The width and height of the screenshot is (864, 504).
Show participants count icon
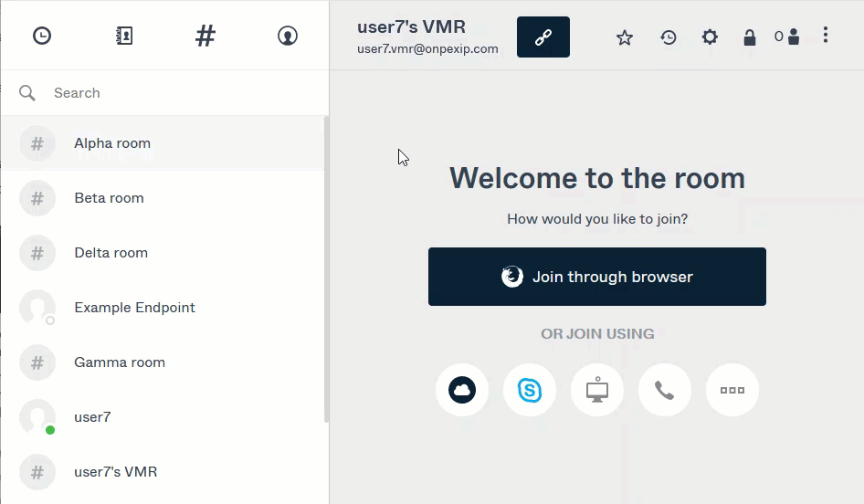(787, 37)
